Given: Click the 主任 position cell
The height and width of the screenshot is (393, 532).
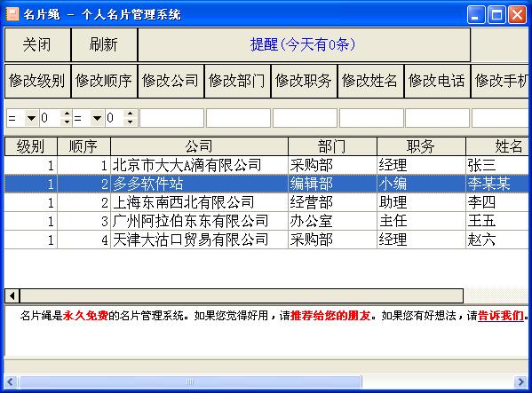Looking at the screenshot, I should coord(421,221).
